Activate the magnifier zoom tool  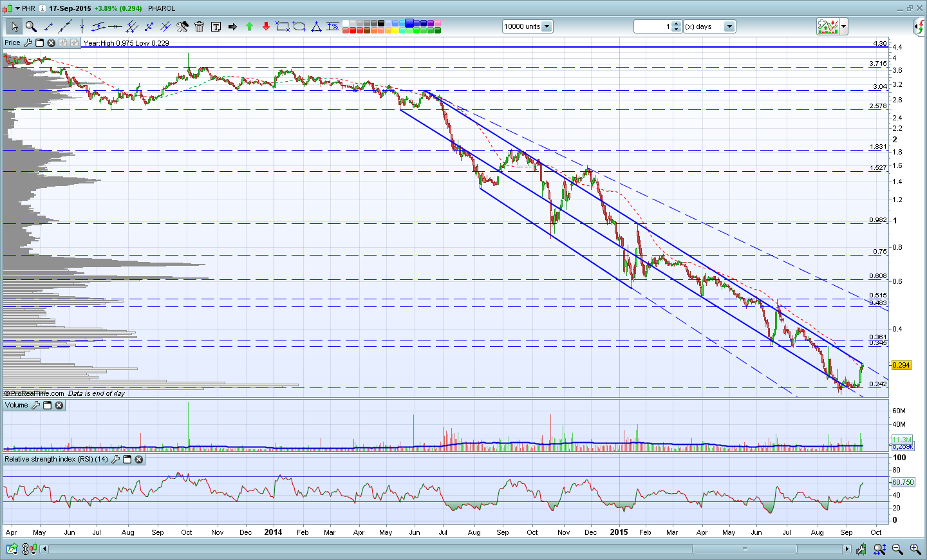[x=31, y=26]
